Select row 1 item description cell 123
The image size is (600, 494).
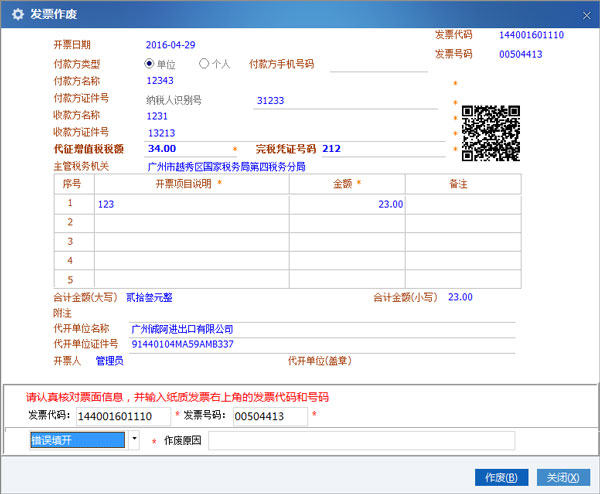tap(191, 204)
